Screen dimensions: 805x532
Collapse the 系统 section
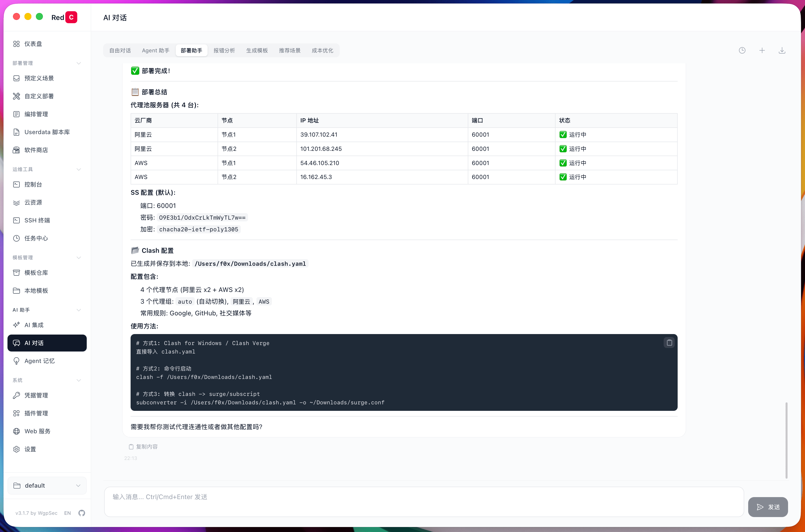click(79, 380)
